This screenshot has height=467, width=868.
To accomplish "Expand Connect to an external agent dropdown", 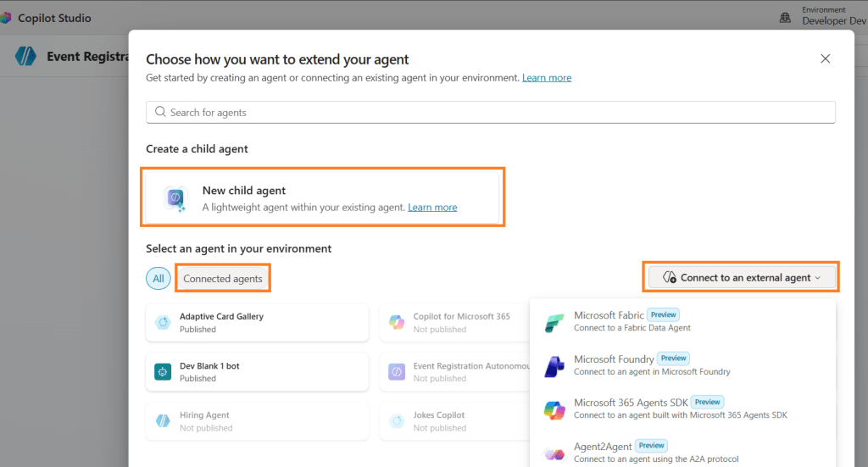I will [x=741, y=277].
